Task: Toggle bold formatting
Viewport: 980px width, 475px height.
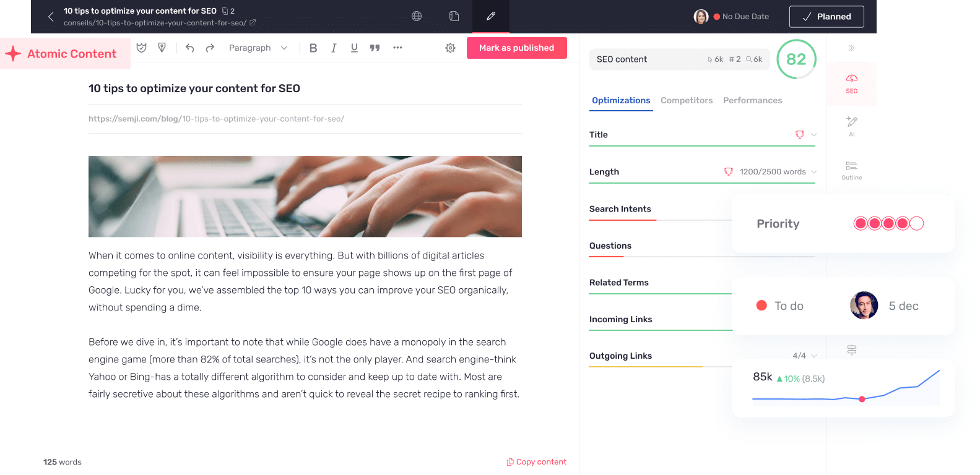Action: click(x=313, y=48)
